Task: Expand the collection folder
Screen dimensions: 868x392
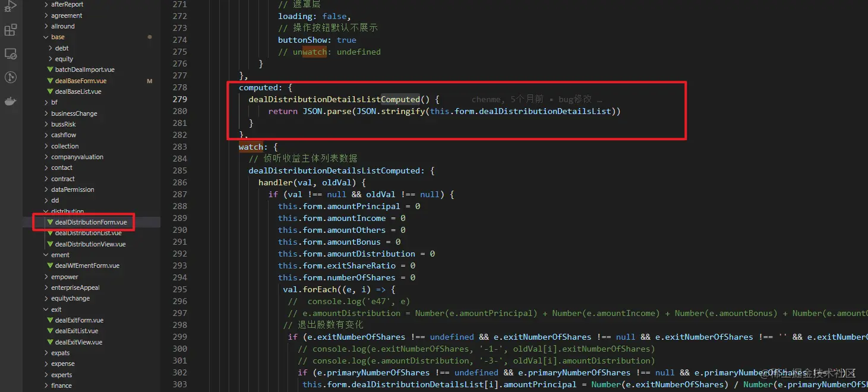Action: click(x=65, y=146)
